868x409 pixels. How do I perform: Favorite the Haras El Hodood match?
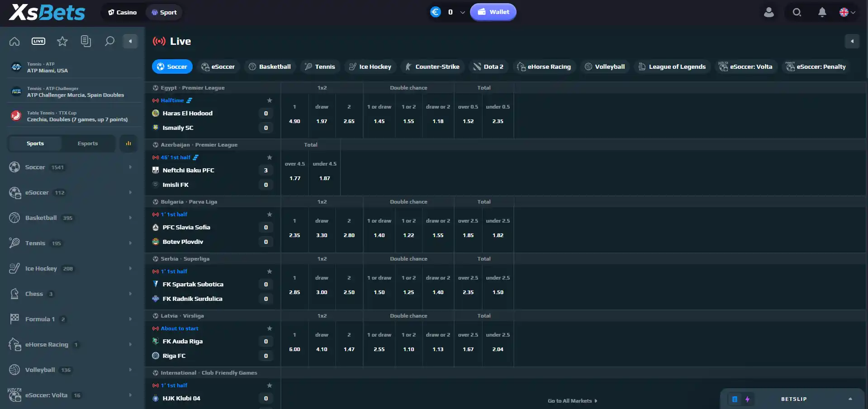pos(270,100)
